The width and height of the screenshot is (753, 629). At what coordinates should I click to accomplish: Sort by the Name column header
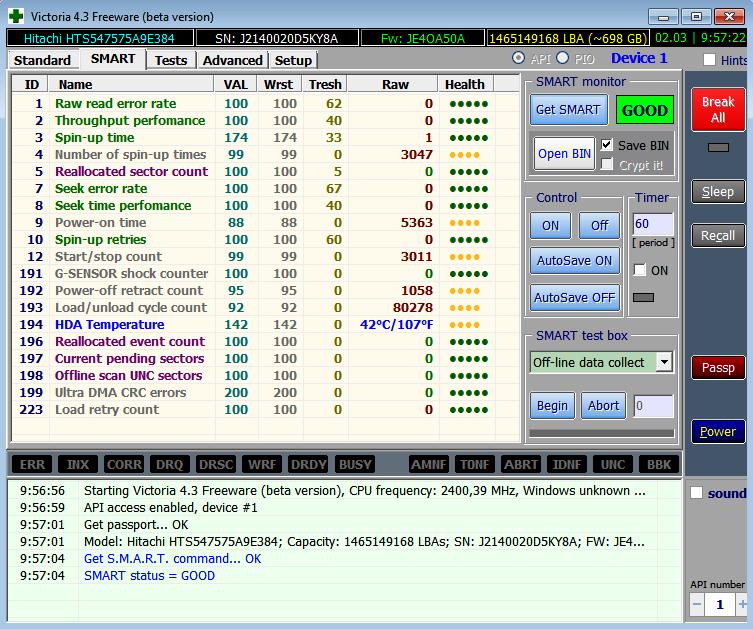131,84
